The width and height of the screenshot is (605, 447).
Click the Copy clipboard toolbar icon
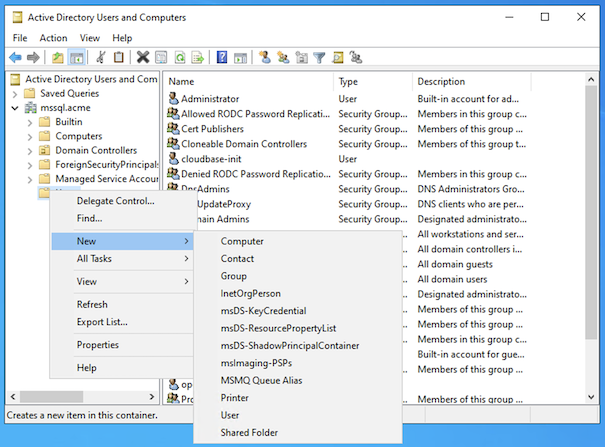(118, 57)
